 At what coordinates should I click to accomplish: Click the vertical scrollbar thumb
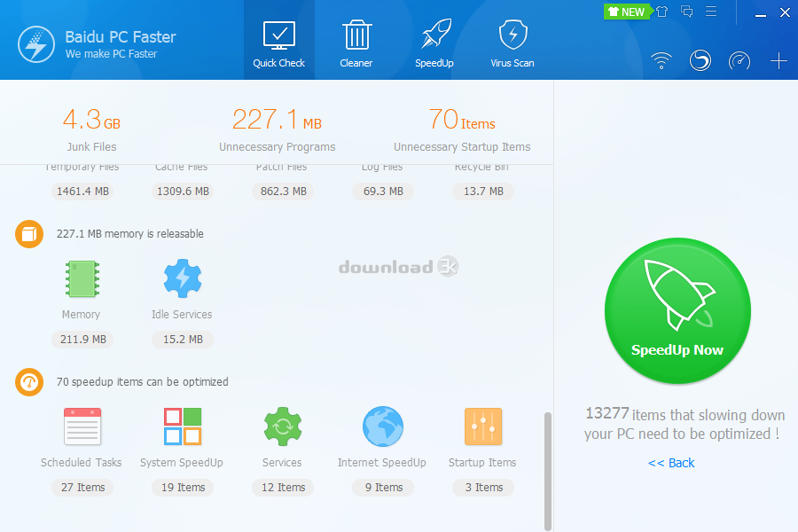pyautogui.click(x=548, y=472)
